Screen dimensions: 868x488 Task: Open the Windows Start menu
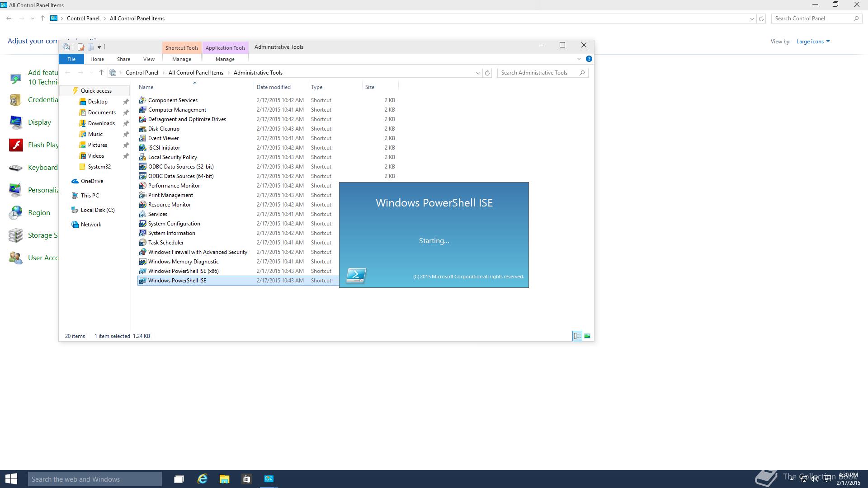11,479
